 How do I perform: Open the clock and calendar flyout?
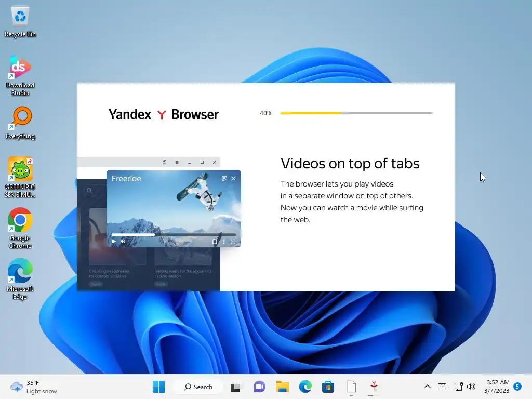tap(497, 387)
